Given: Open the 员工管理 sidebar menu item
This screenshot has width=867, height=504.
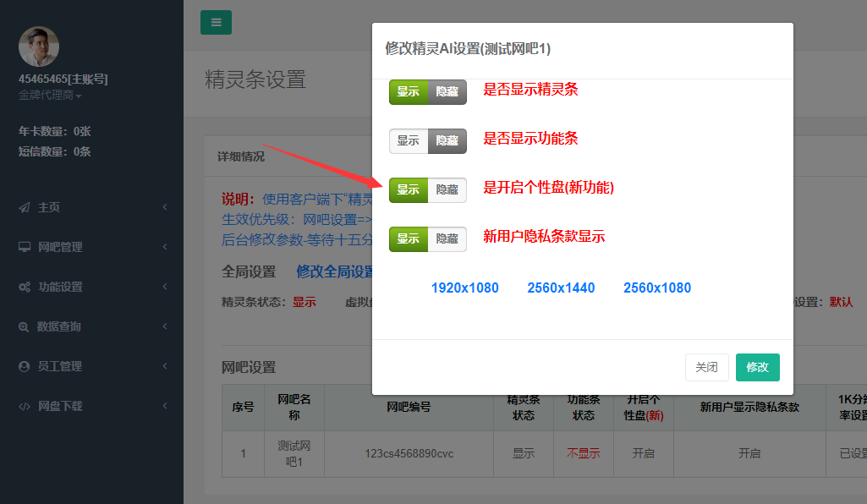Looking at the screenshot, I should point(92,366).
